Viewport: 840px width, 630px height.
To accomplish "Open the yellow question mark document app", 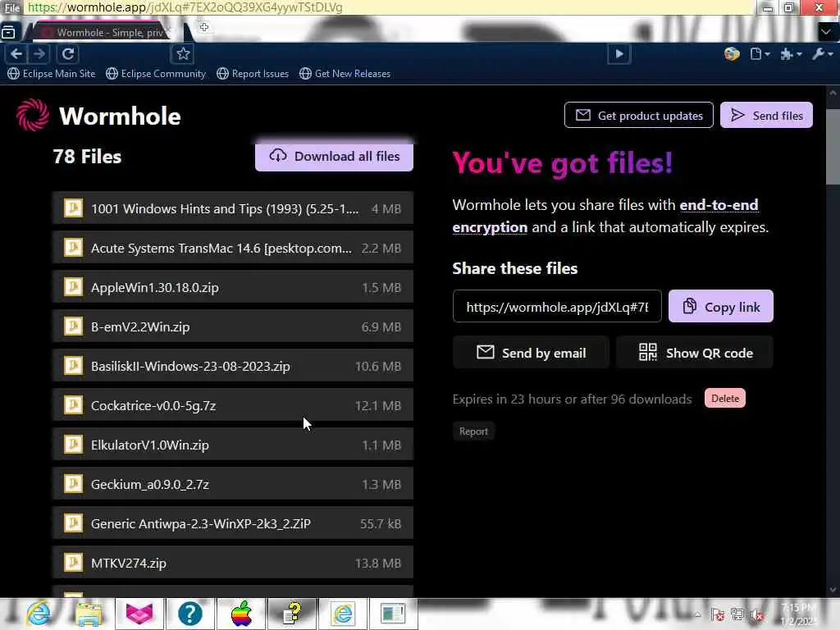I will click(292, 614).
